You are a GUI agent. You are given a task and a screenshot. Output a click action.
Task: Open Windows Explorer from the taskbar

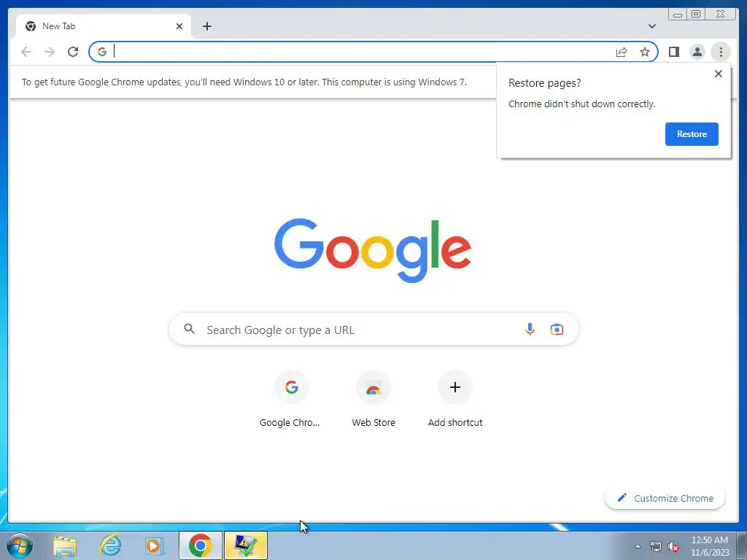tap(65, 545)
